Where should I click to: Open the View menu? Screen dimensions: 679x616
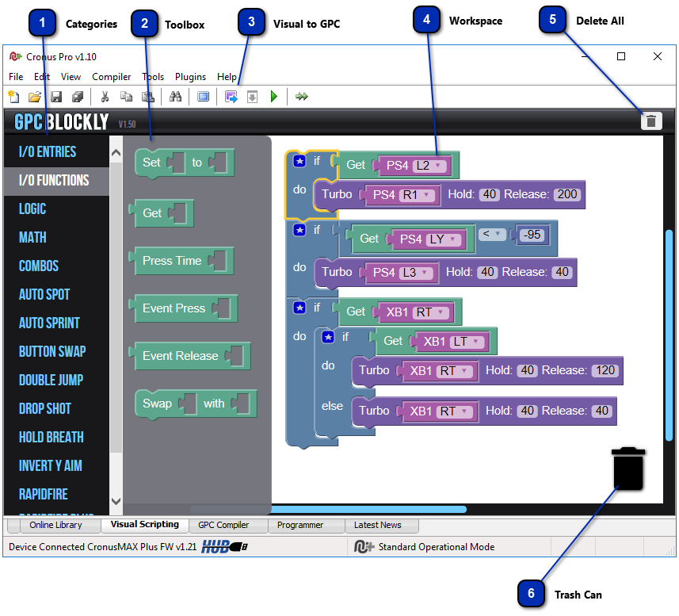pyautogui.click(x=71, y=77)
